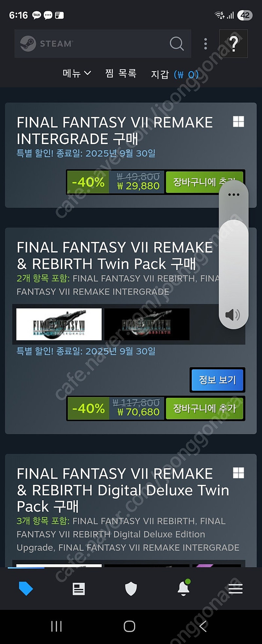262x644 pixels.
Task: Open the three-dot overflow menu
Action: point(205,44)
